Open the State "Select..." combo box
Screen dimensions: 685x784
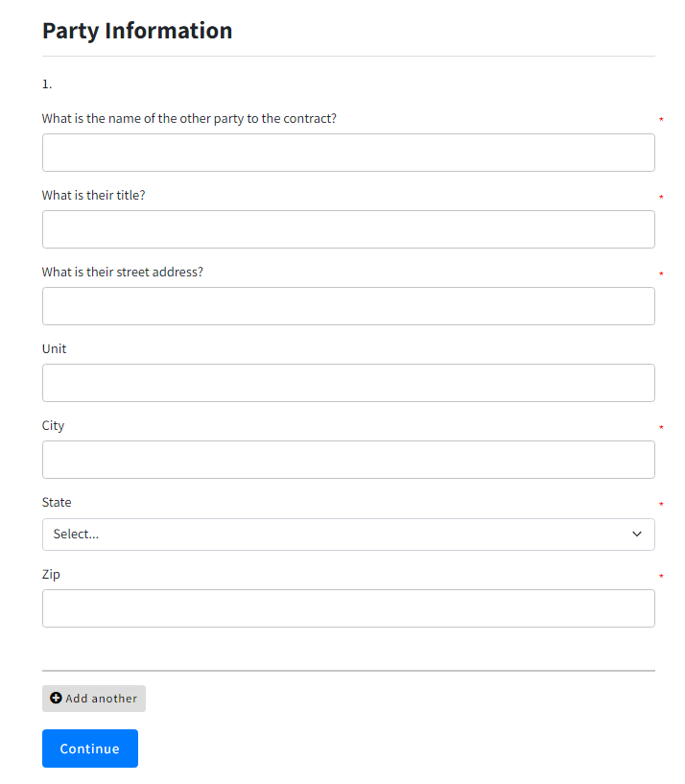pos(348,535)
